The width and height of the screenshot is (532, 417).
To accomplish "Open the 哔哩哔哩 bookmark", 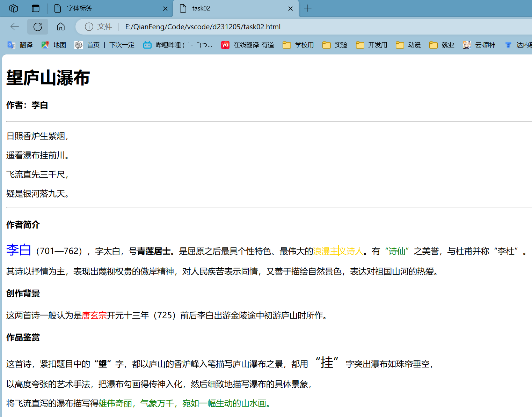I will click(178, 45).
